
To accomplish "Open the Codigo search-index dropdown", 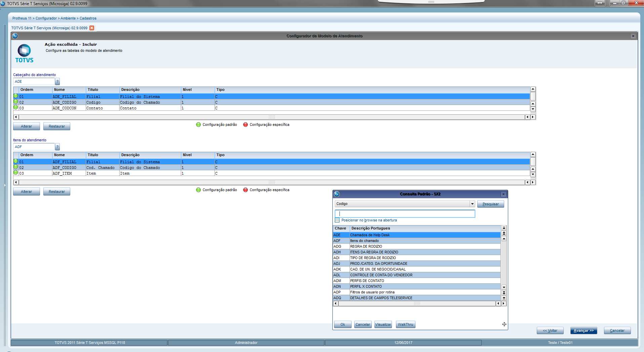I will click(x=472, y=204).
